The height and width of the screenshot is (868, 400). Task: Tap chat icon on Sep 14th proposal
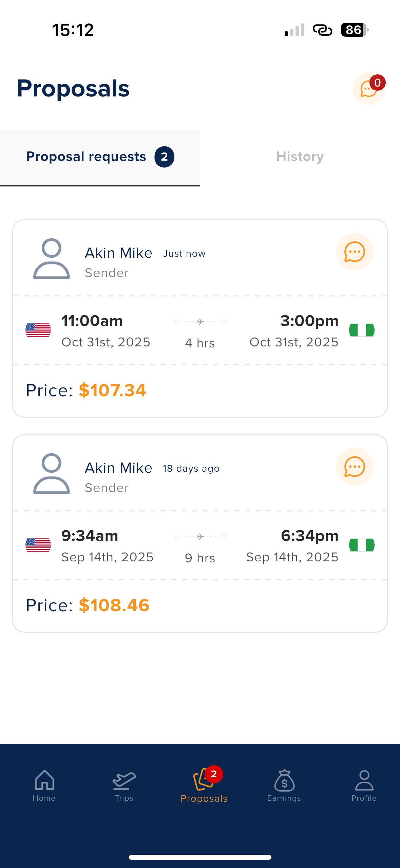(x=355, y=467)
